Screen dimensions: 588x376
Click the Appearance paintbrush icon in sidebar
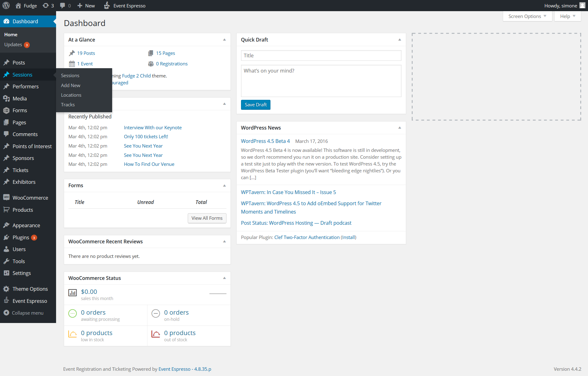(6, 225)
